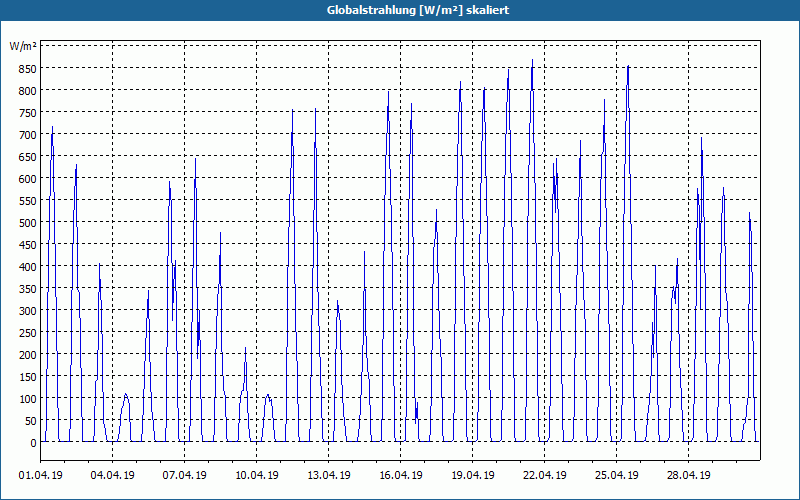800x500 pixels.
Task: Click the 01.04.19 date label
Action: tap(41, 476)
